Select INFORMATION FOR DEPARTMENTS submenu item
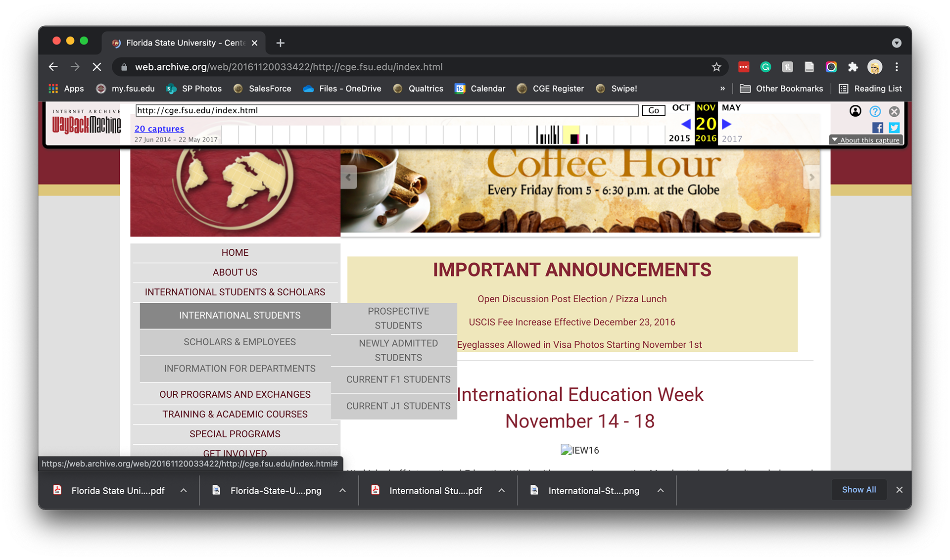Screen dimensions: 950x560 pyautogui.click(x=236, y=369)
